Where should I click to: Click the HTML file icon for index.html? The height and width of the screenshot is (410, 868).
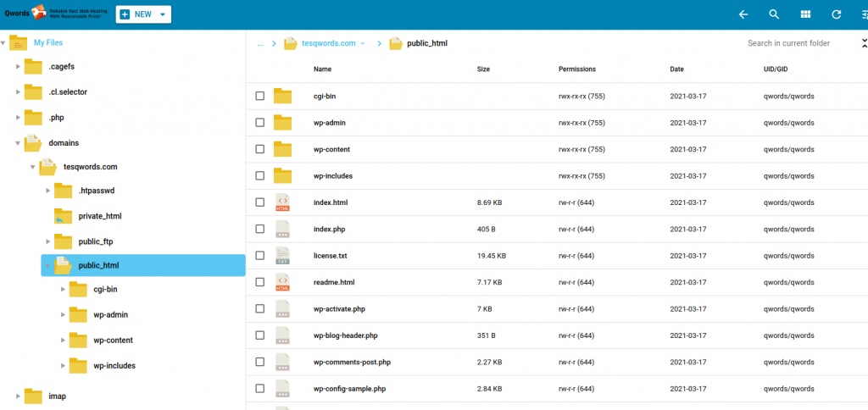(x=282, y=202)
